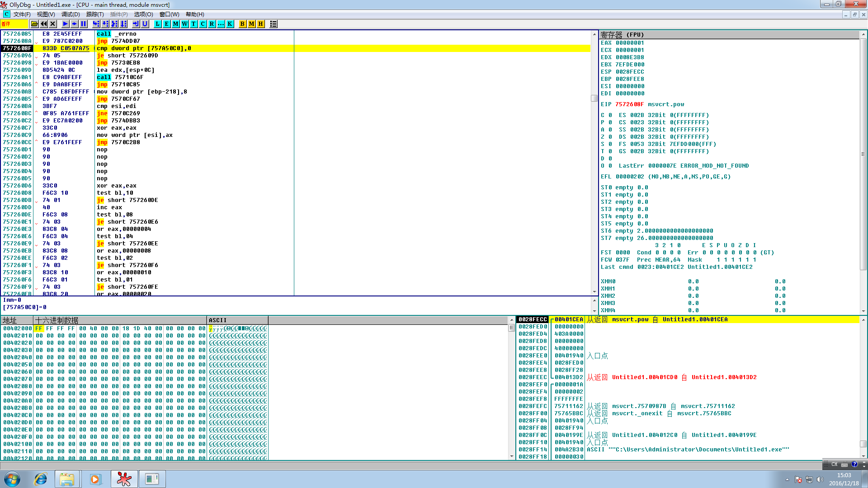
Task: Click the 地址 column header in dump
Action: (x=17, y=320)
